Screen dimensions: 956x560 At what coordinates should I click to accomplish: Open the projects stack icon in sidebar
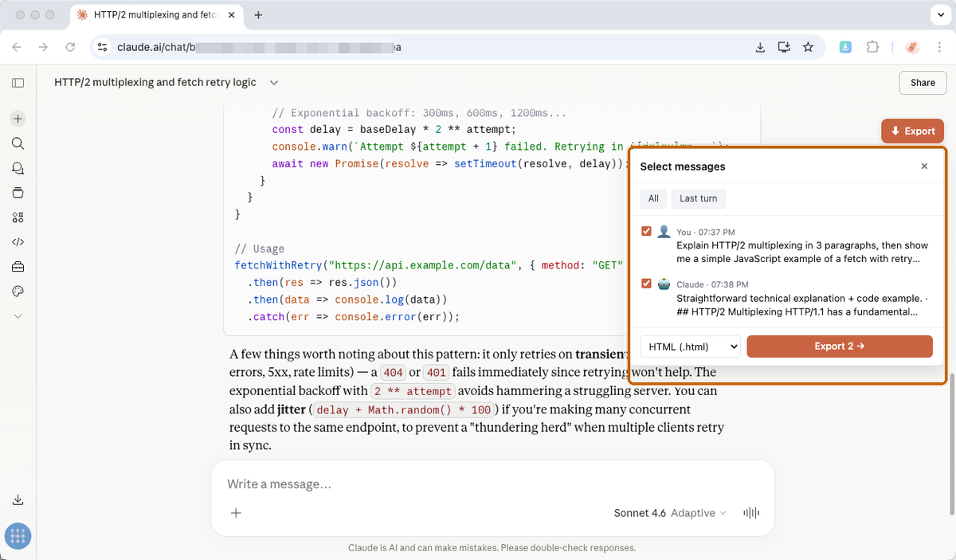click(x=18, y=193)
